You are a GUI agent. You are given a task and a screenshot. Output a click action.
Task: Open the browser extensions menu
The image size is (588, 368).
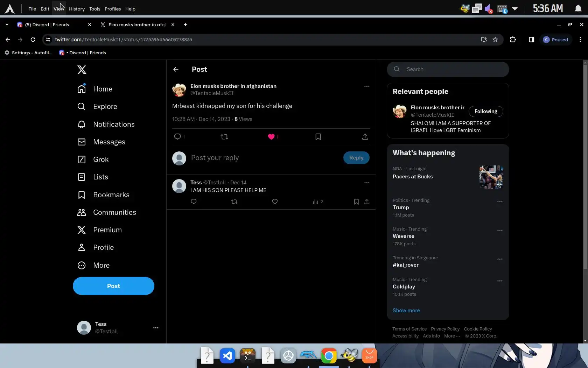(513, 40)
